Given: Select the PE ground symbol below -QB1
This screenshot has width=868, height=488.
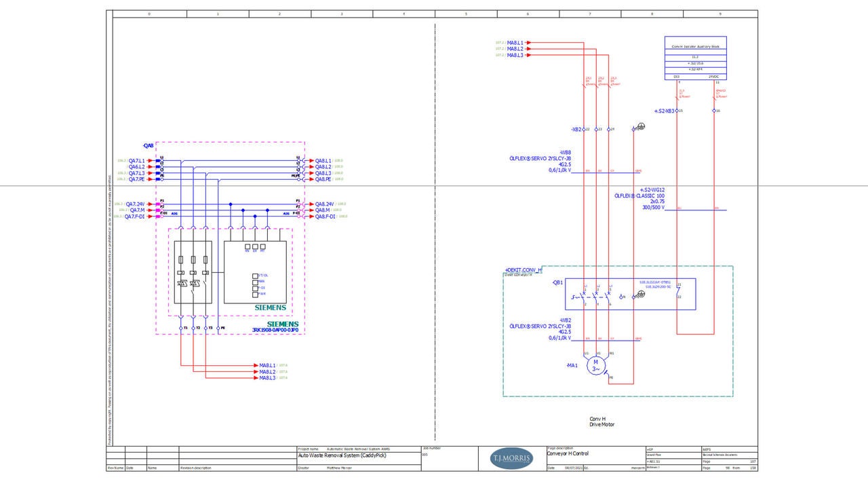Looking at the screenshot, I should 641,293.
